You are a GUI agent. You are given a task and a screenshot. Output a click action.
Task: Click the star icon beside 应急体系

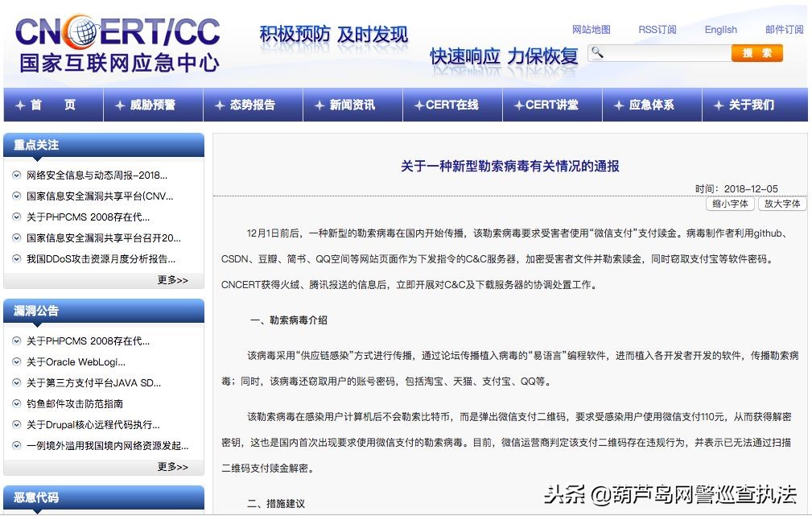619,105
